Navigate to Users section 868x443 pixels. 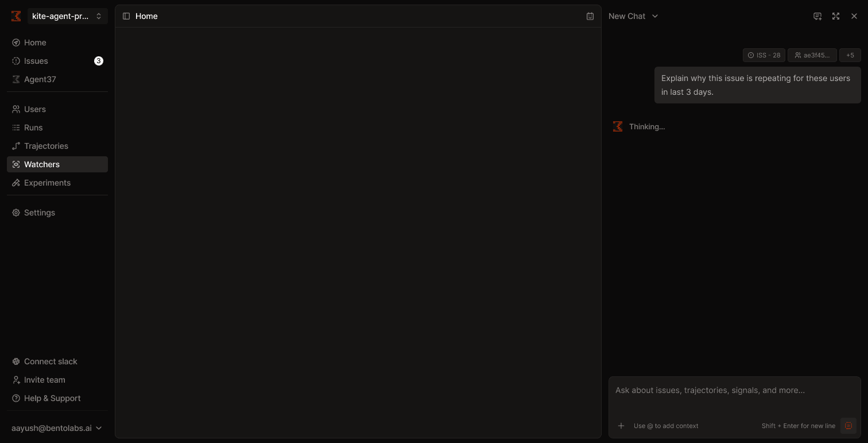[x=57, y=109]
